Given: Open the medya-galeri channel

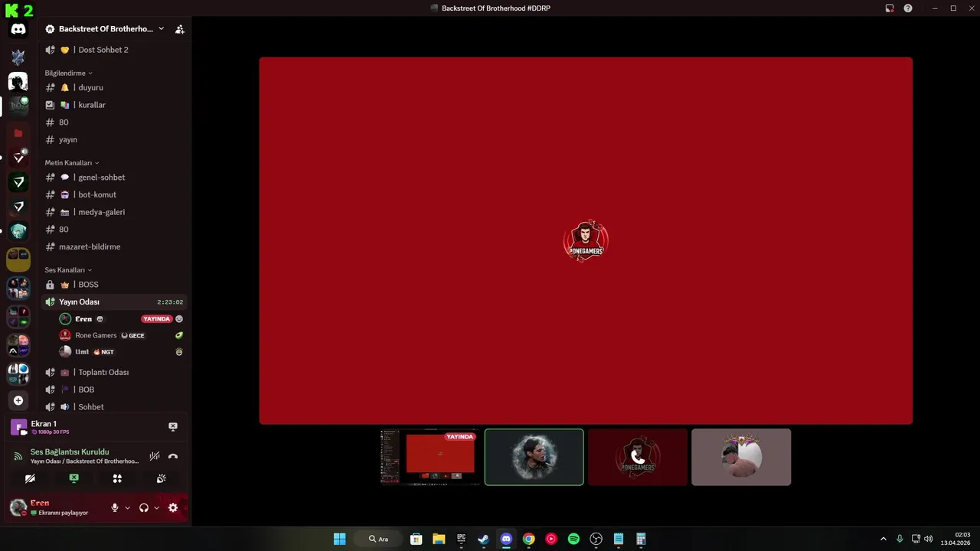Looking at the screenshot, I should (x=113, y=212).
